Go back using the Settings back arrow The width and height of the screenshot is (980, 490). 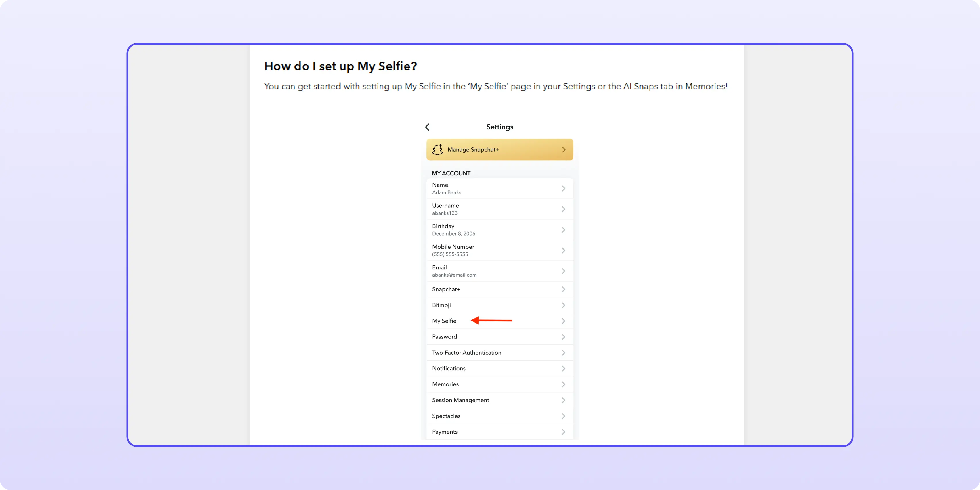click(x=427, y=127)
